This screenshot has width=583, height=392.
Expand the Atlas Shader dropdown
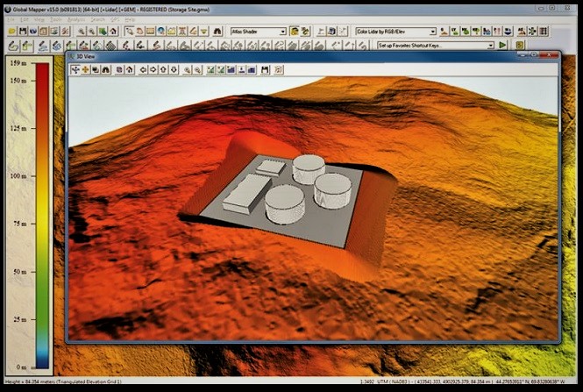(x=258, y=32)
